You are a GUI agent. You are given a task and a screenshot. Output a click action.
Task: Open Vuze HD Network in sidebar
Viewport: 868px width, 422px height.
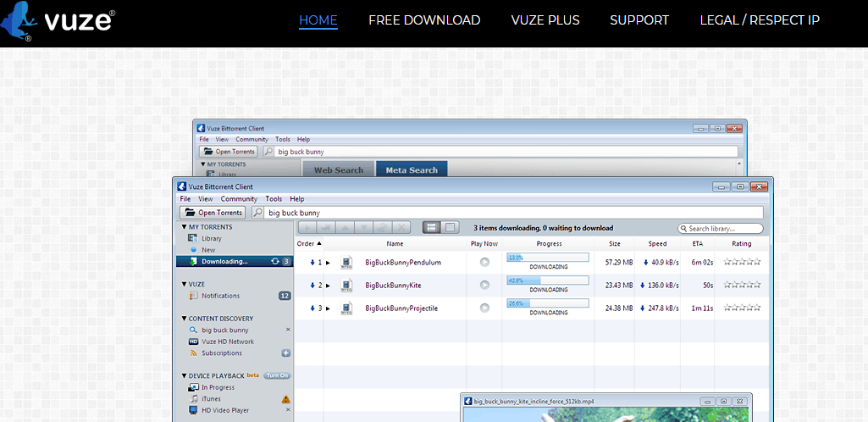click(x=228, y=341)
